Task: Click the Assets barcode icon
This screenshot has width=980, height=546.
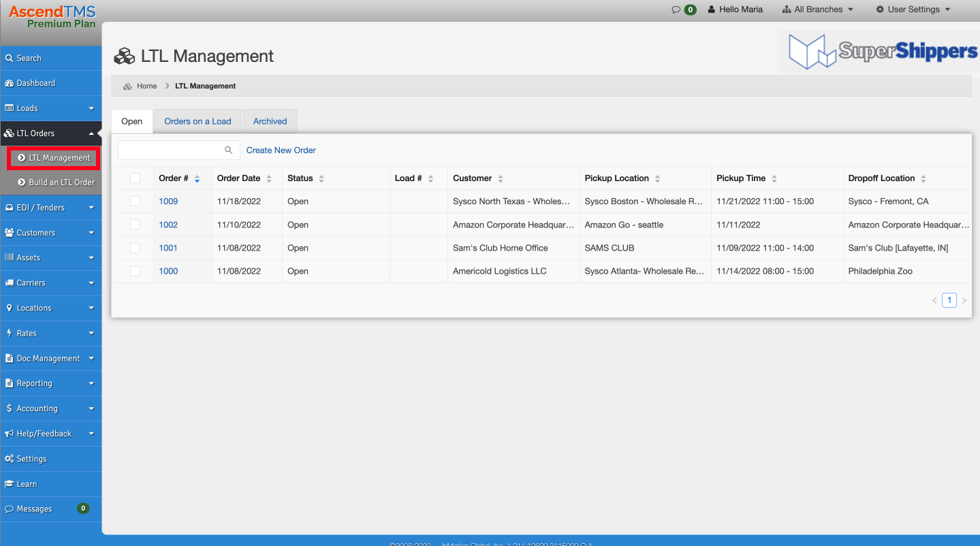Action: 10,258
